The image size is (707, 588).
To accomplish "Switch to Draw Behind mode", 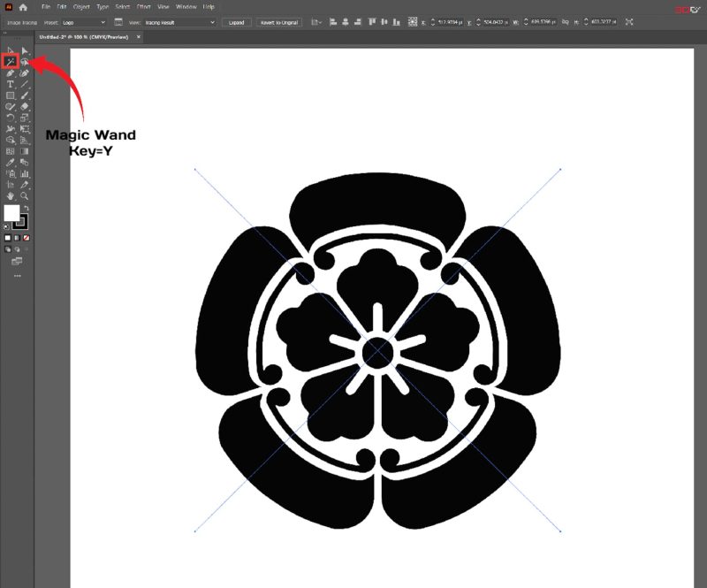I will [x=17, y=249].
